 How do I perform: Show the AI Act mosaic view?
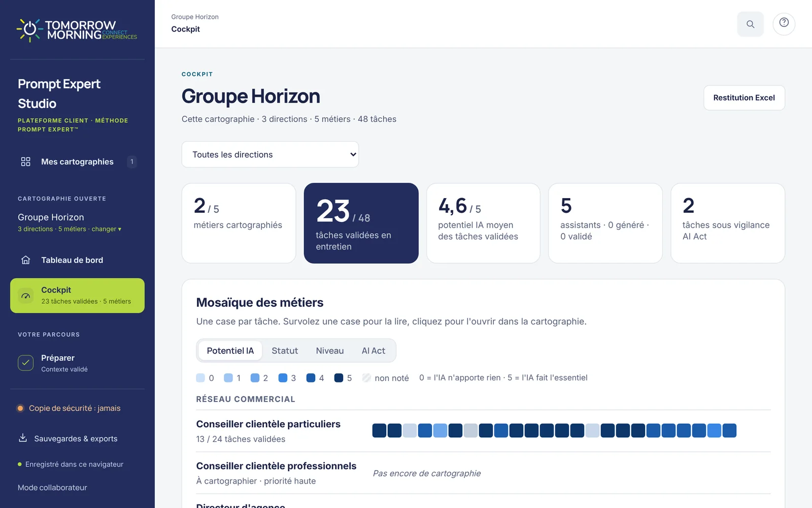tap(374, 351)
